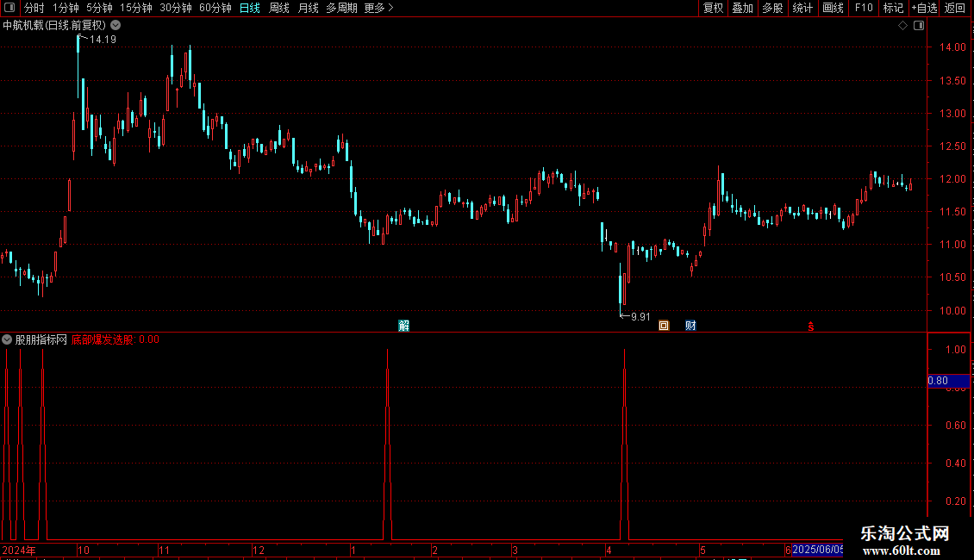Click the 财 financial report marker
974x560 pixels.
tap(690, 326)
